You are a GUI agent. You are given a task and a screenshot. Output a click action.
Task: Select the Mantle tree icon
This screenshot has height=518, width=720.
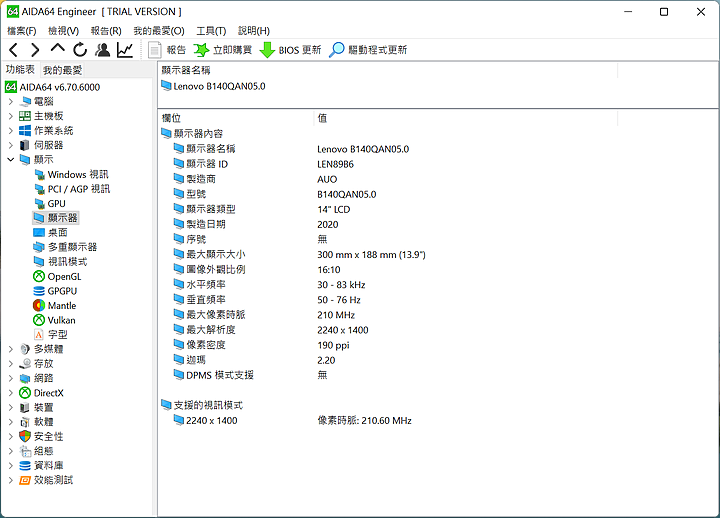[39, 305]
